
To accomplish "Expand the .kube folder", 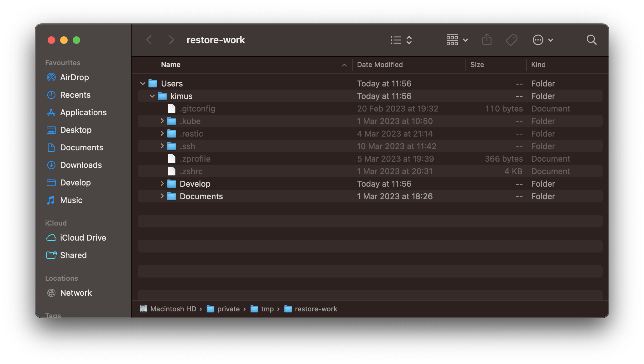I will click(x=162, y=121).
